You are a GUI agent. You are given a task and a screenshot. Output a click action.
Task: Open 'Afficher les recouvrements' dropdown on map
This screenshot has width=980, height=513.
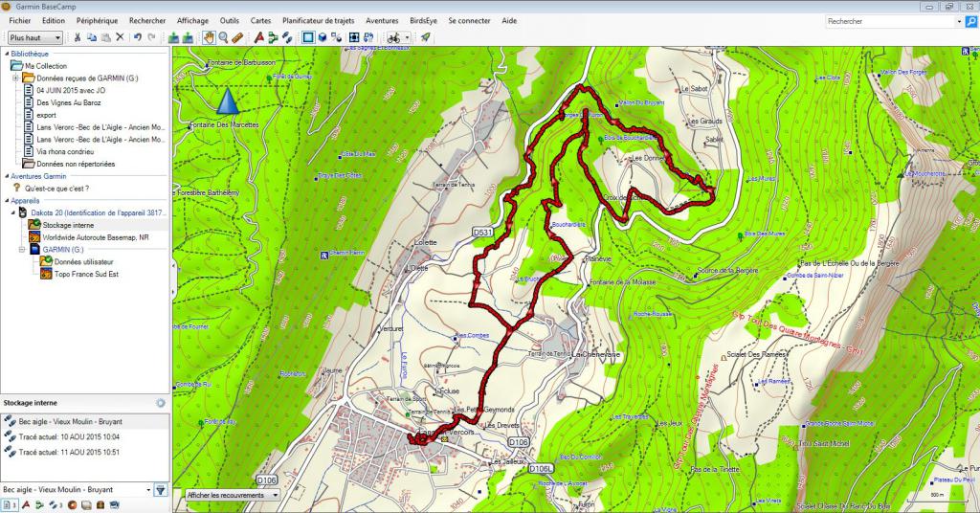[233, 495]
